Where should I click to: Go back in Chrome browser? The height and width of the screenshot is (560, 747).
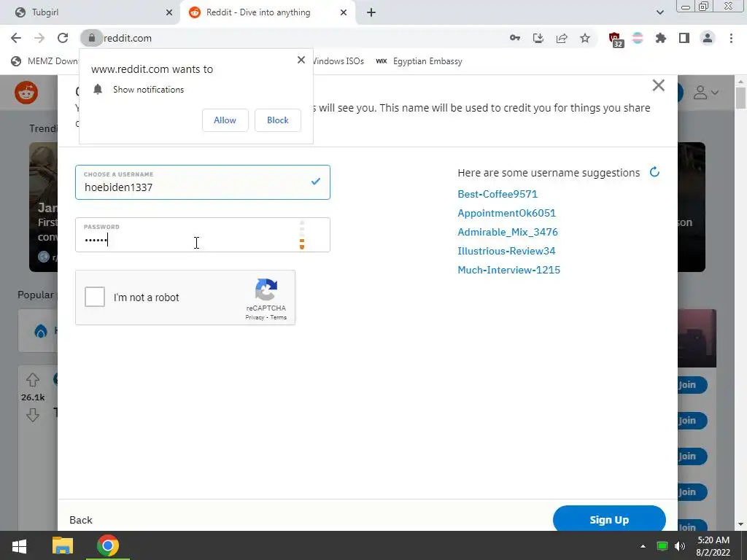(x=16, y=38)
